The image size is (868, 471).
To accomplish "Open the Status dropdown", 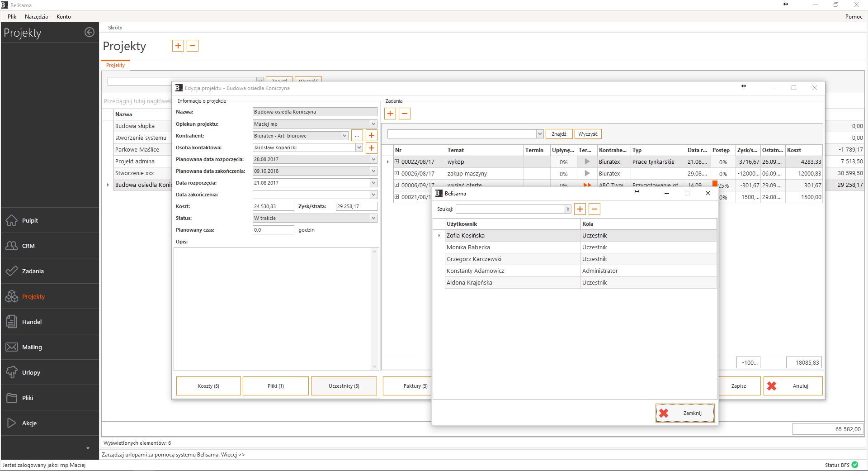I will (373, 218).
